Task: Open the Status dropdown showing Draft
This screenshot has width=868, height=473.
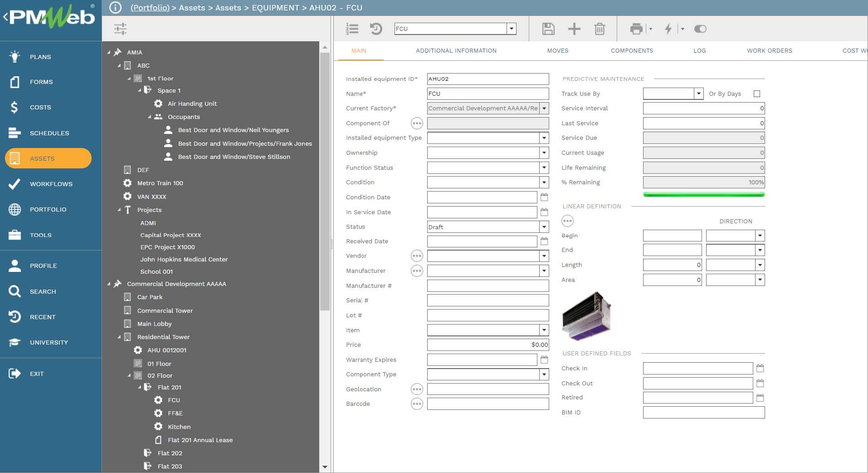Action: coord(544,227)
